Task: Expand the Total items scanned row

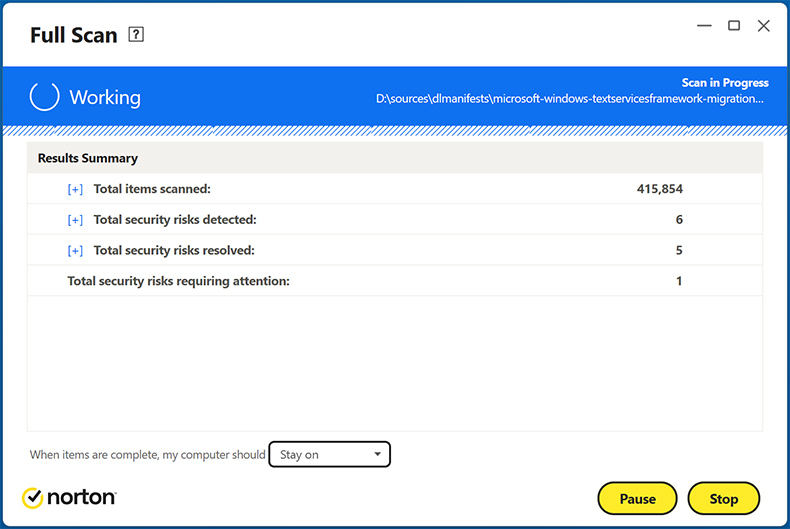Action: tap(75, 189)
